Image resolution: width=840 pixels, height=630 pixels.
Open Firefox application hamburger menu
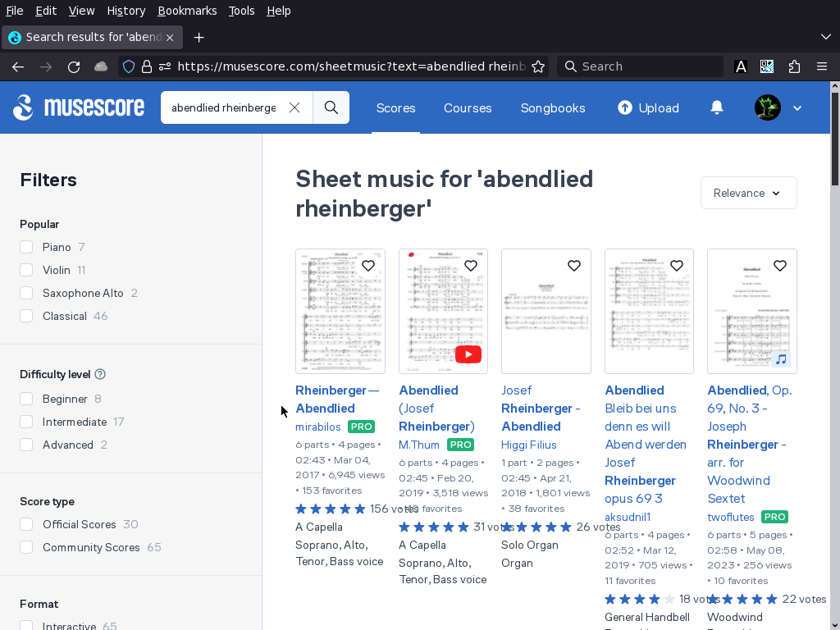[x=822, y=66]
